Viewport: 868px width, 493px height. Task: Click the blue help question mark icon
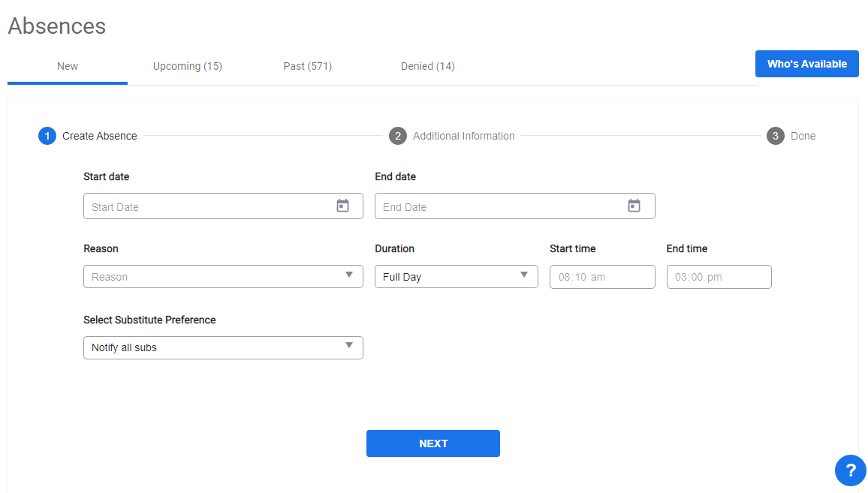coord(850,470)
